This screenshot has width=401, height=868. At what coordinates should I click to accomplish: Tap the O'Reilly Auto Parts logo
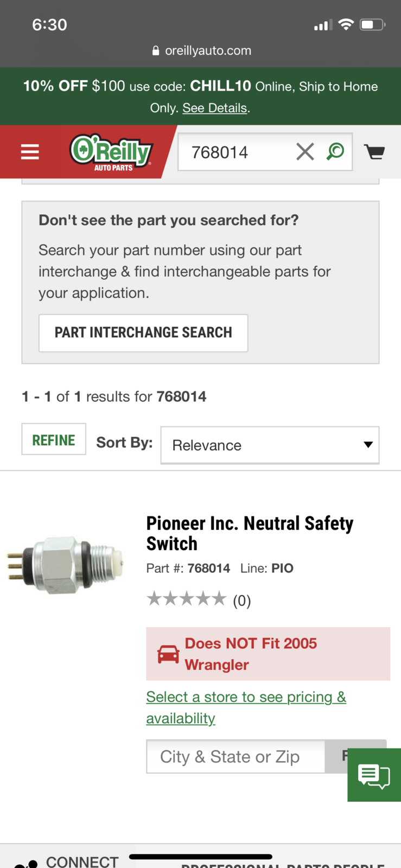point(111,153)
